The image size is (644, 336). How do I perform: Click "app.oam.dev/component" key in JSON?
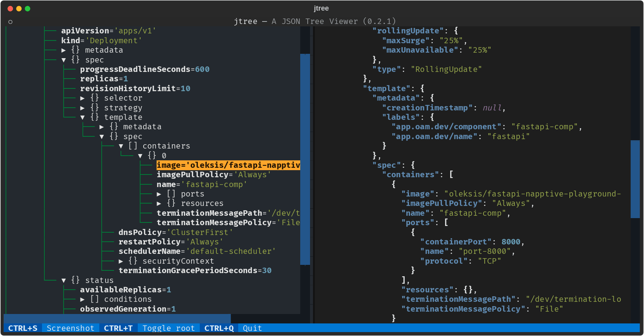[447, 127]
